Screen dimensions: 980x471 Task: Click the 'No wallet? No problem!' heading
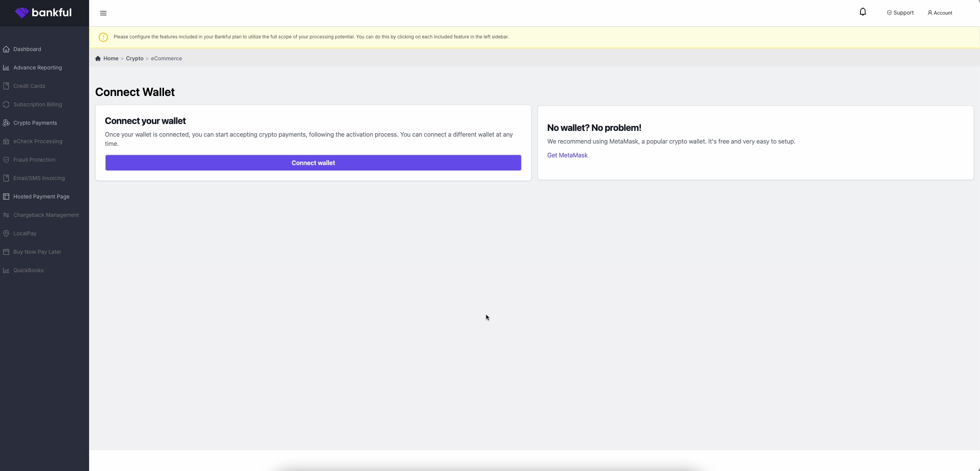pos(594,128)
